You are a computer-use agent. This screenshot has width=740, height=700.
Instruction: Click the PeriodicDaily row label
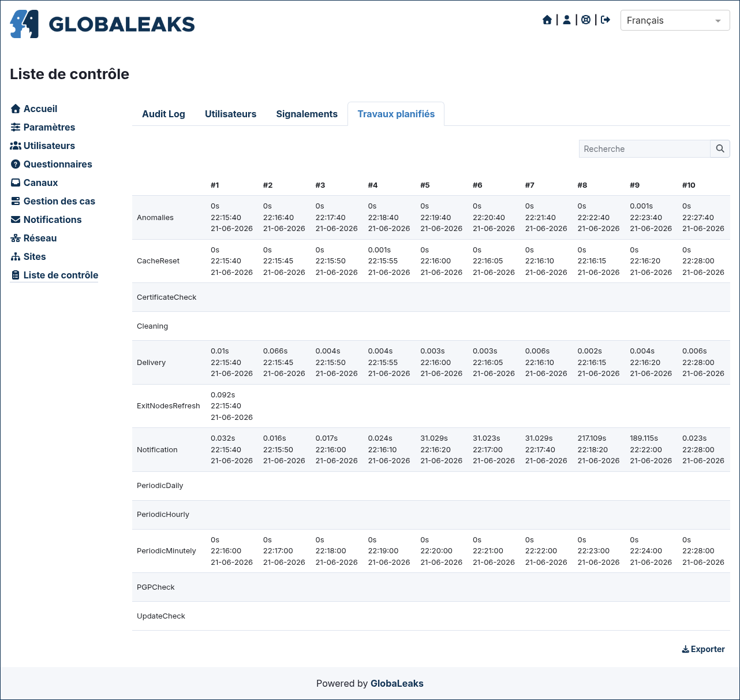(x=160, y=486)
